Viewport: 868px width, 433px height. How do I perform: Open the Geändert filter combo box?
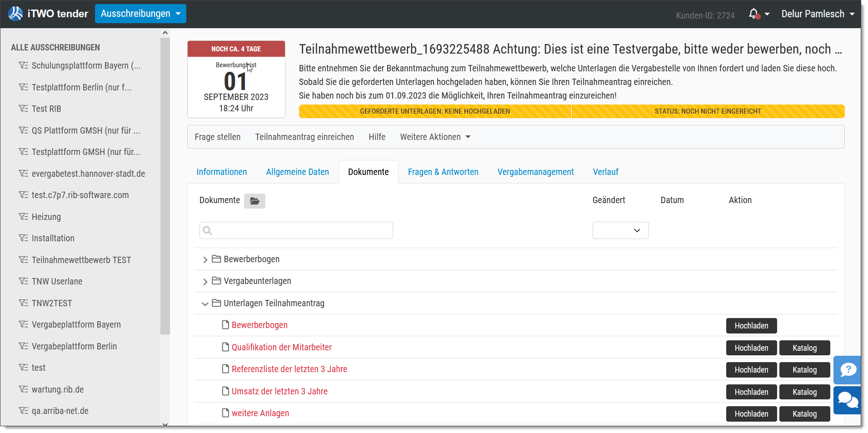click(x=620, y=230)
